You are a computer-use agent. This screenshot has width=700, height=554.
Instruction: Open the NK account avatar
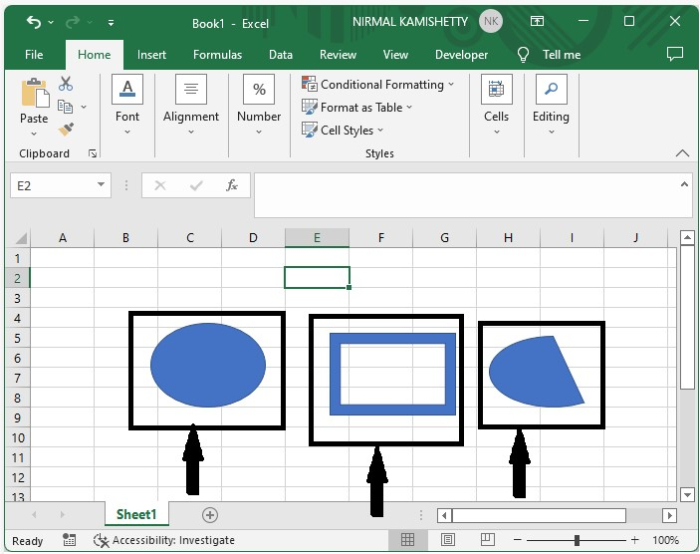pyautogui.click(x=491, y=21)
